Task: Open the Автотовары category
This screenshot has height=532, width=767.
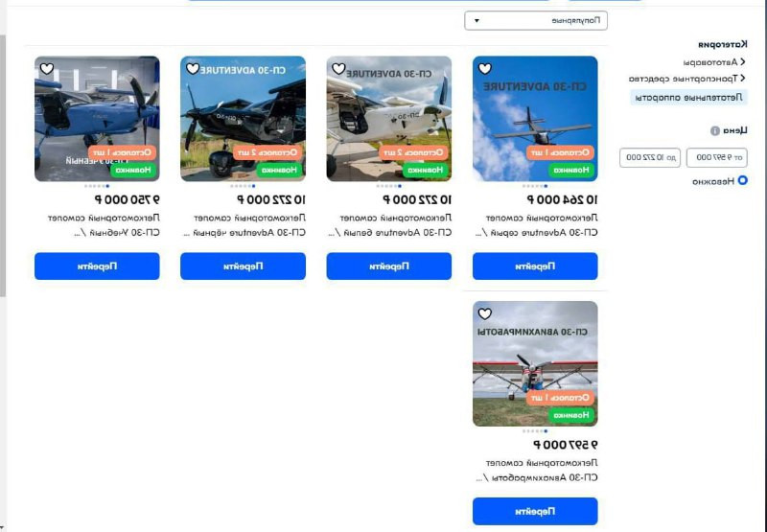Action: tap(710, 62)
